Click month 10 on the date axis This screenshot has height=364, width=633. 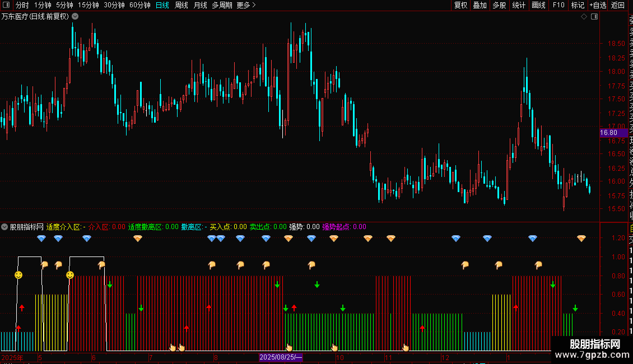(340, 357)
